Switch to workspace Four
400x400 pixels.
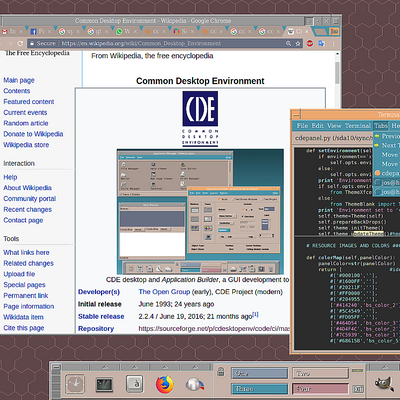[x=320, y=389]
